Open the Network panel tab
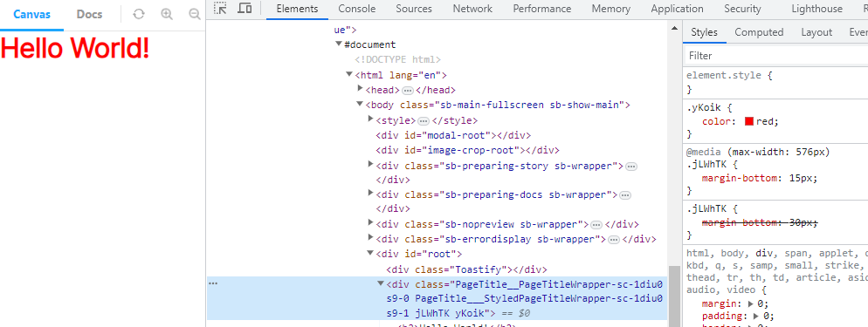This screenshot has width=868, height=327. click(x=472, y=9)
